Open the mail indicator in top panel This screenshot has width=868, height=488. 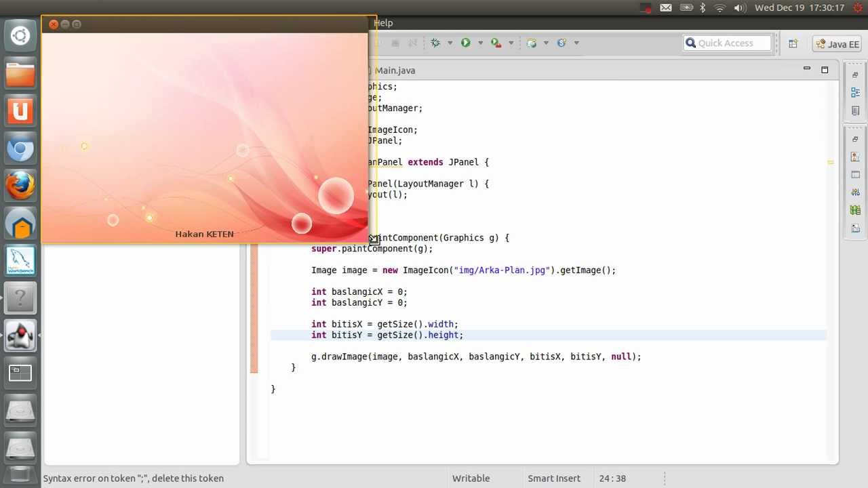coord(666,8)
